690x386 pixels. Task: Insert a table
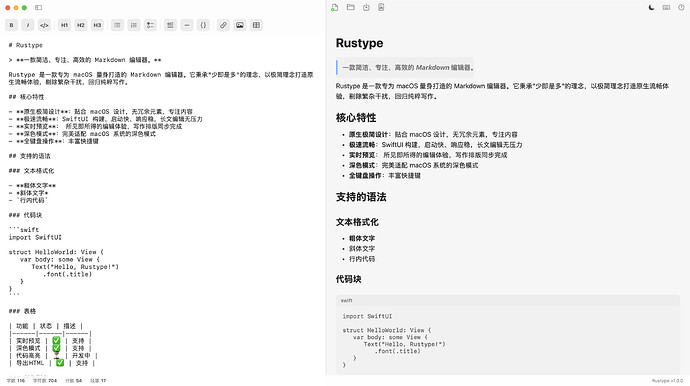pos(256,25)
